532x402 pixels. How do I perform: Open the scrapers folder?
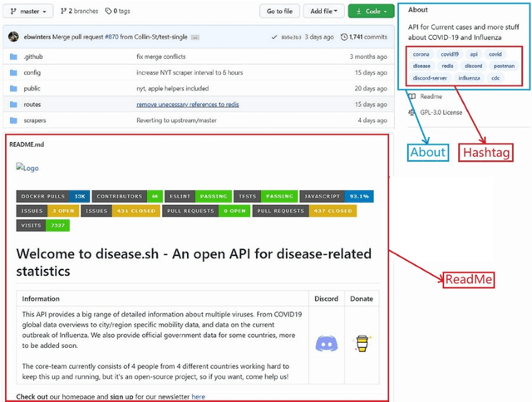[35, 120]
